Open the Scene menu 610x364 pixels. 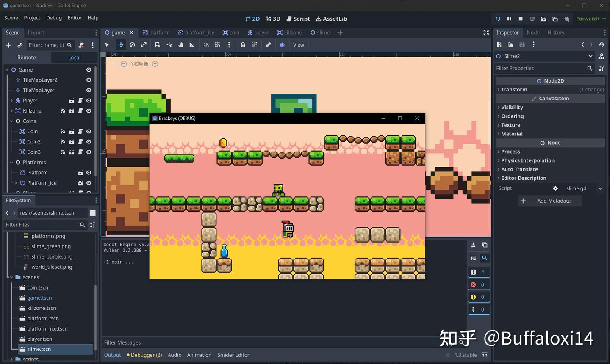point(11,18)
